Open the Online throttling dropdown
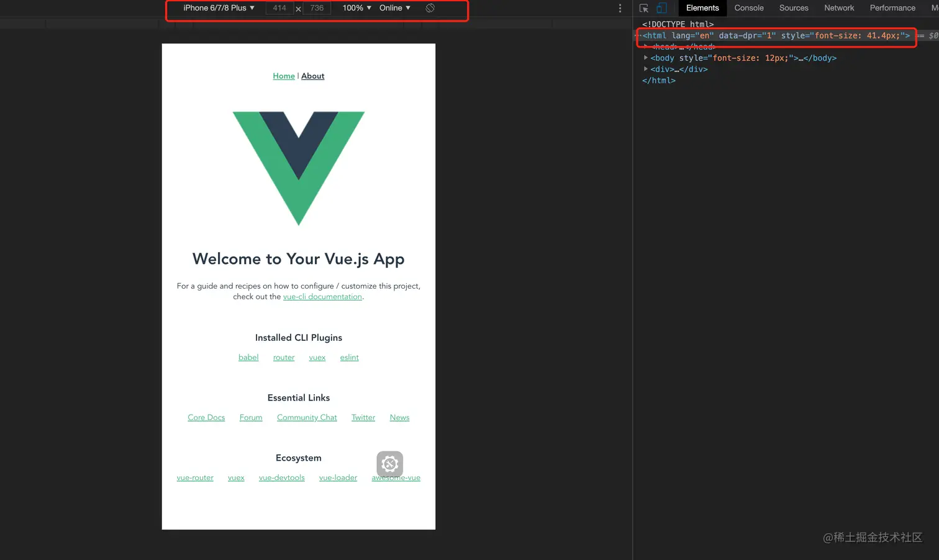 point(395,8)
